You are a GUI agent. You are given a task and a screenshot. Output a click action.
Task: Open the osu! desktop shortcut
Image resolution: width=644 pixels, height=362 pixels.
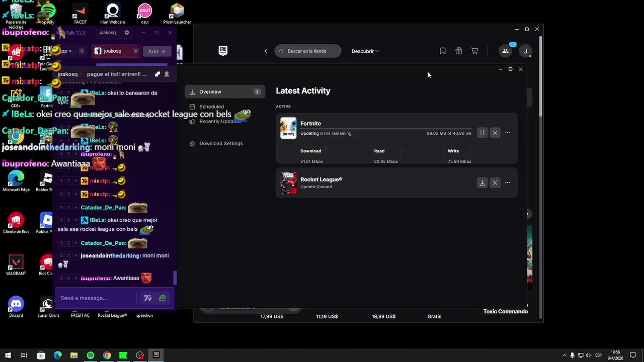(x=145, y=14)
